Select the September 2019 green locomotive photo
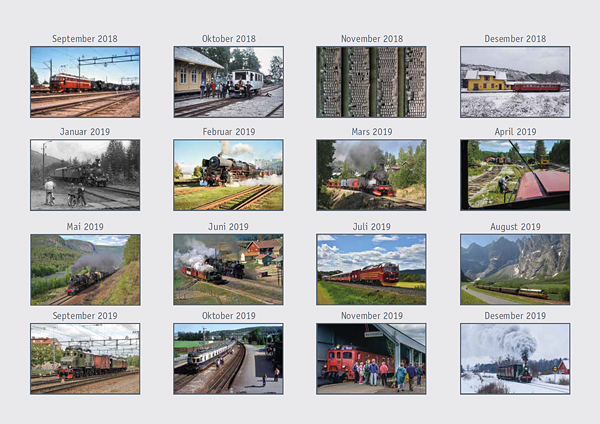This screenshot has height=424, width=600. point(85,359)
